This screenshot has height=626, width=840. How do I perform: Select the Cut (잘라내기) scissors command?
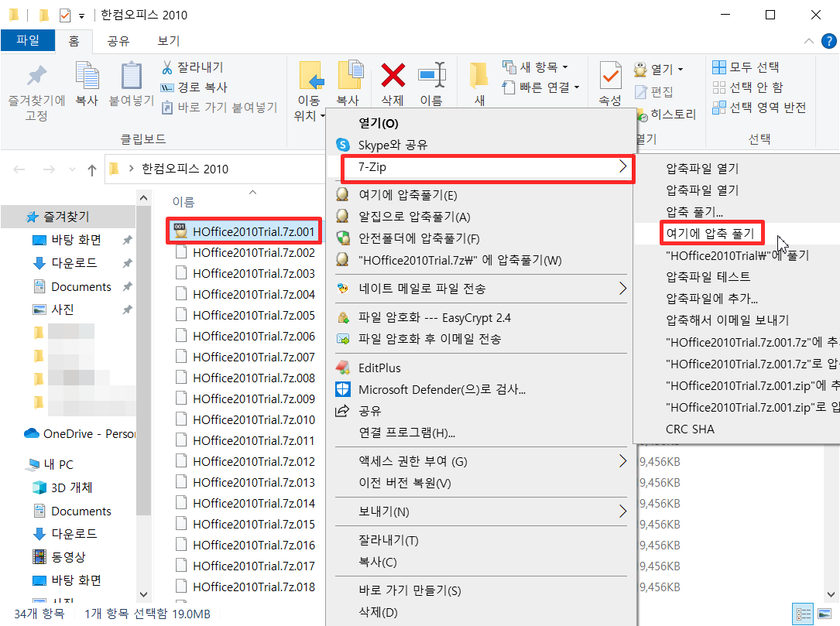tap(193, 67)
